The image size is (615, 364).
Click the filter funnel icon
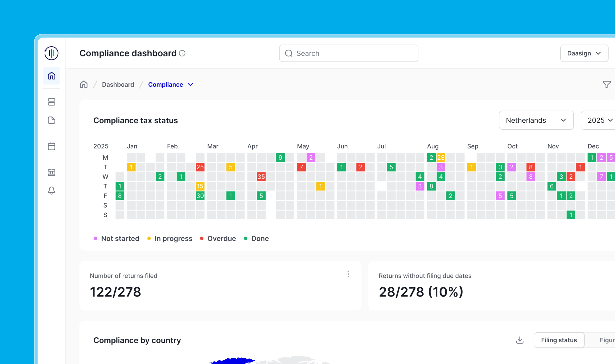(x=606, y=84)
